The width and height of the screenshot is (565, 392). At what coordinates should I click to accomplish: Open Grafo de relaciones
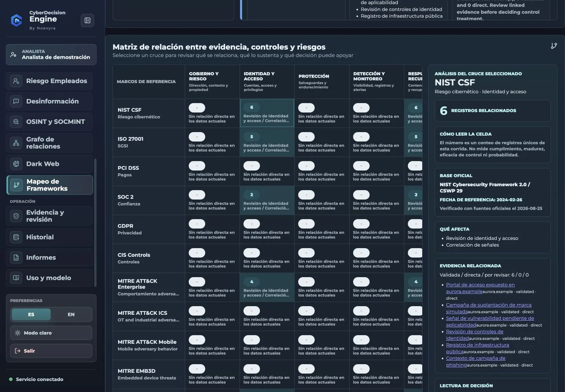coord(49,143)
